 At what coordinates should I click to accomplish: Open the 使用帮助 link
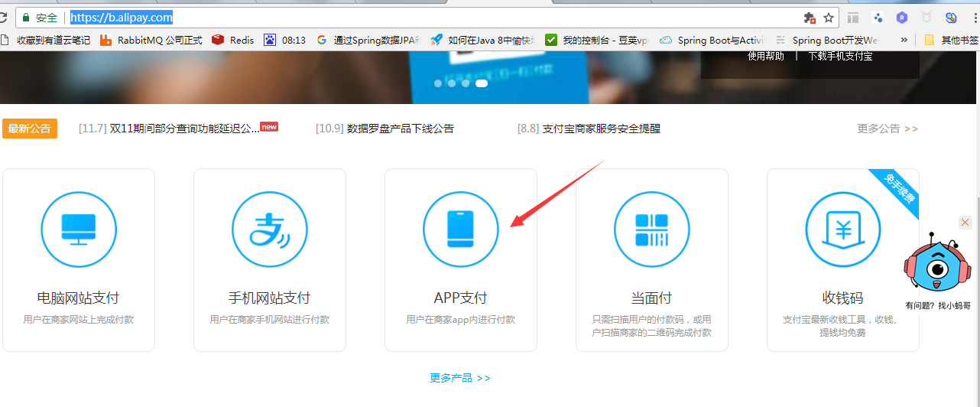coord(766,56)
